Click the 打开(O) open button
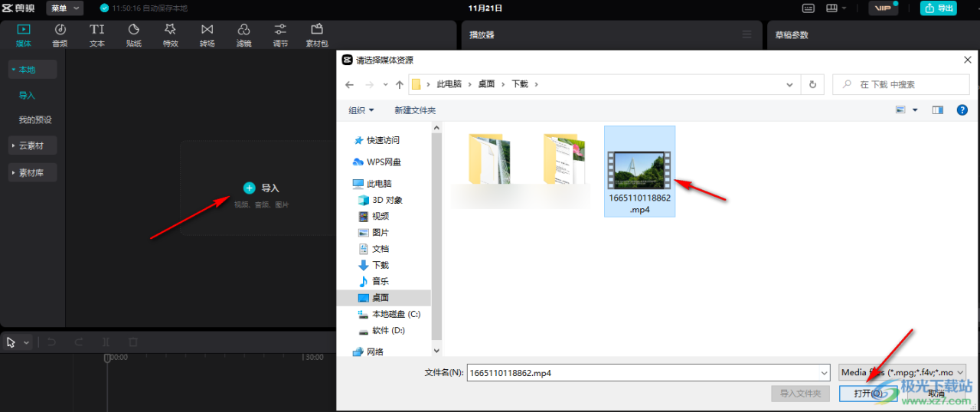Screen dimensions: 980x412 [x=869, y=394]
